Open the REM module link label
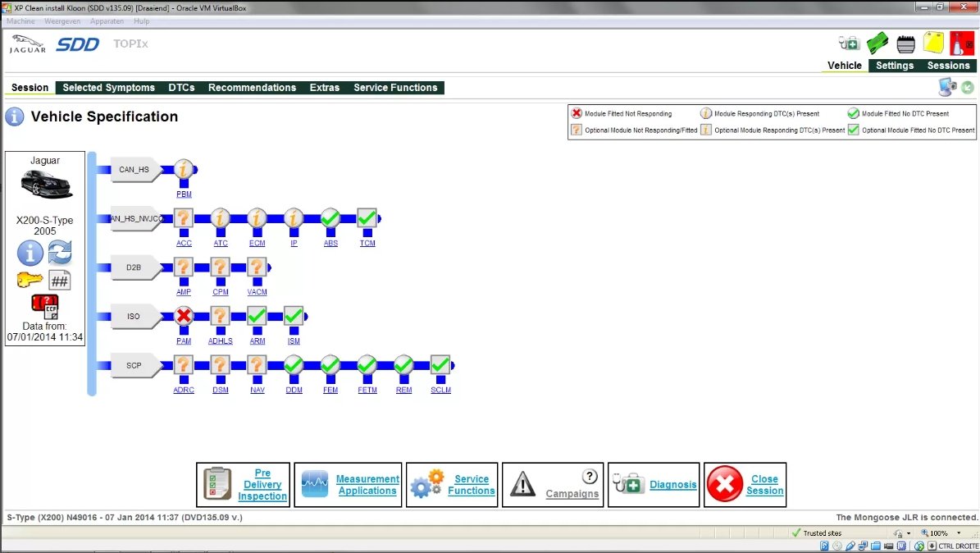Viewport: 980px width, 553px height. pyautogui.click(x=403, y=390)
